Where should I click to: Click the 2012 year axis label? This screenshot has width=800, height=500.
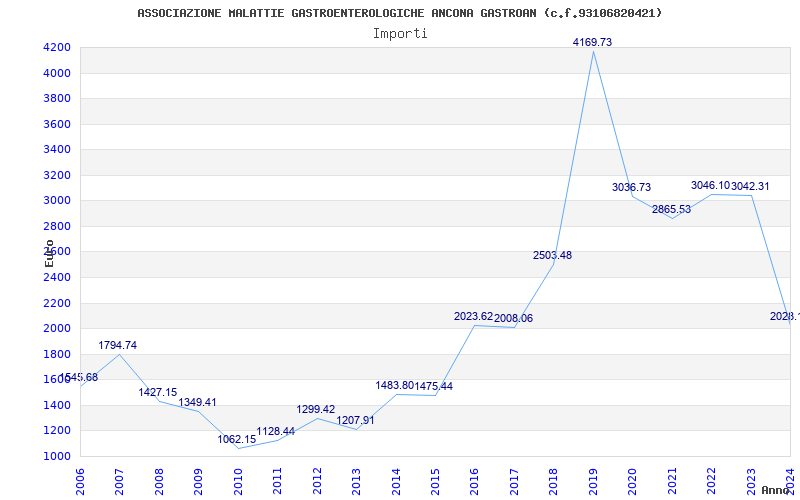[317, 482]
